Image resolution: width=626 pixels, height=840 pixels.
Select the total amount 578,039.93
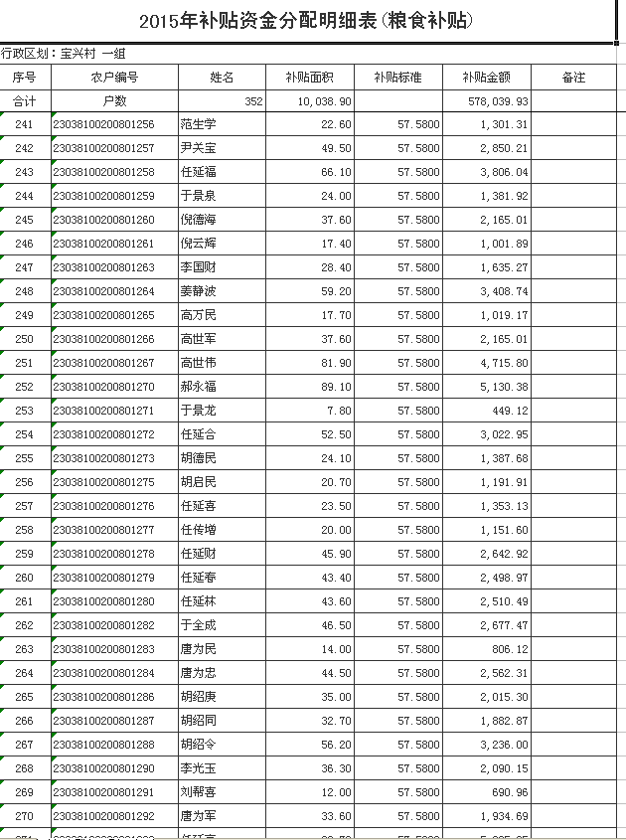click(487, 101)
